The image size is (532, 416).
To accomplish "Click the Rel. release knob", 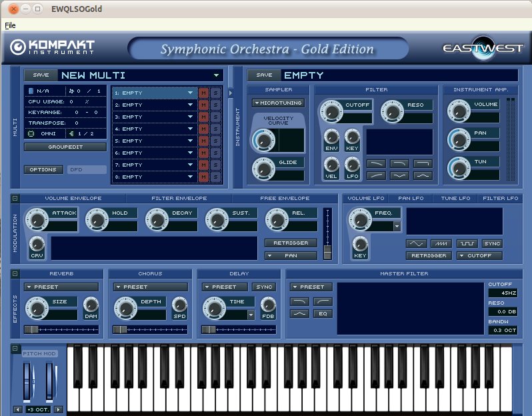I will (277, 219).
